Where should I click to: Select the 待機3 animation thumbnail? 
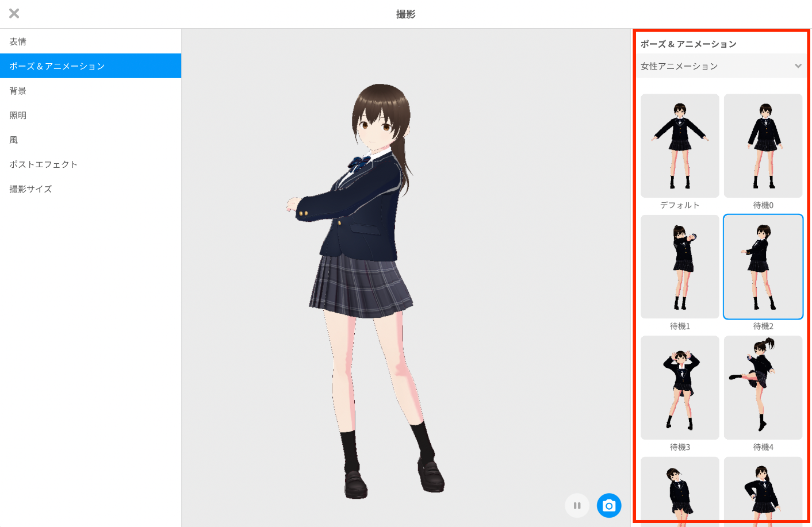[x=680, y=388]
